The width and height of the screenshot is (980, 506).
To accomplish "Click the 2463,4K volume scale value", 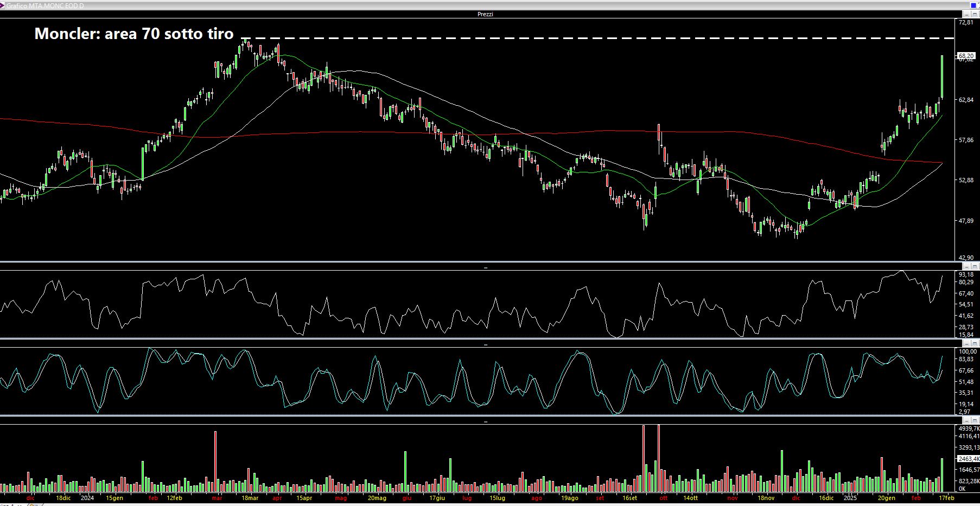I will point(969,459).
